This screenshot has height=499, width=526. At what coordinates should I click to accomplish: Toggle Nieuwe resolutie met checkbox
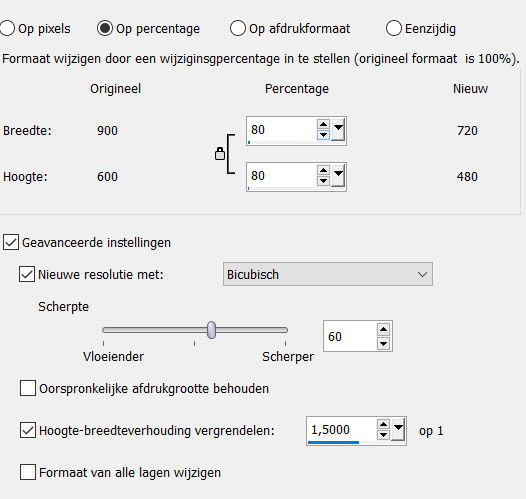pyautogui.click(x=27, y=274)
